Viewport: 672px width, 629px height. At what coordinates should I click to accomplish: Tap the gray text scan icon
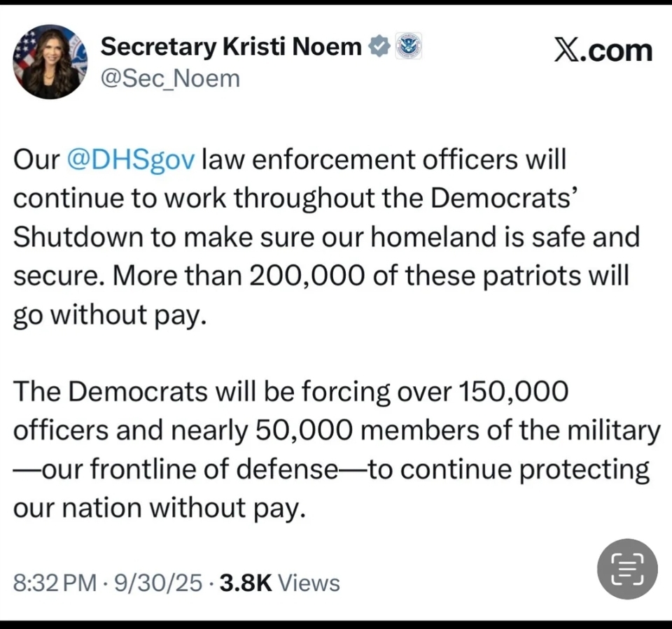click(x=627, y=568)
